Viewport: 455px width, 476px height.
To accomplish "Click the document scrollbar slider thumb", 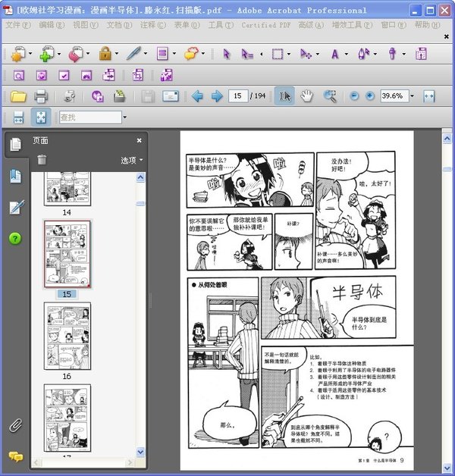I will [447, 169].
